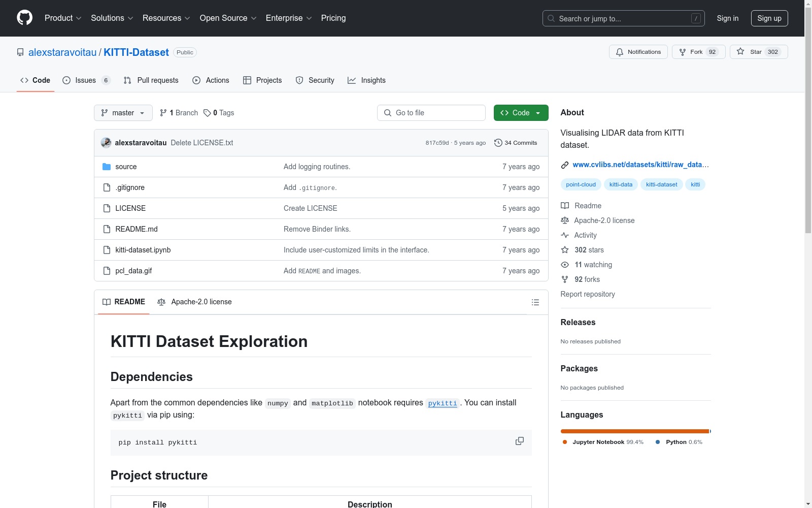Focus the Go to file input
Viewport: 812px width, 508px height.
[x=431, y=113]
